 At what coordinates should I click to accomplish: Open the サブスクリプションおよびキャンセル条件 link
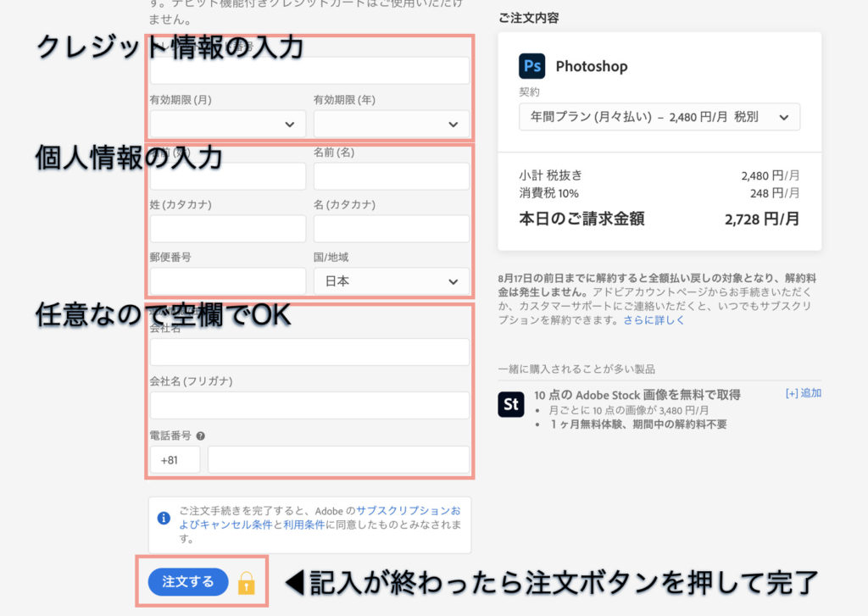click(320, 518)
